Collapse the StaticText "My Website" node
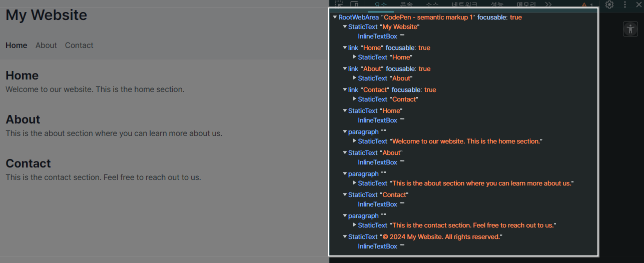The image size is (644, 263). tap(344, 26)
